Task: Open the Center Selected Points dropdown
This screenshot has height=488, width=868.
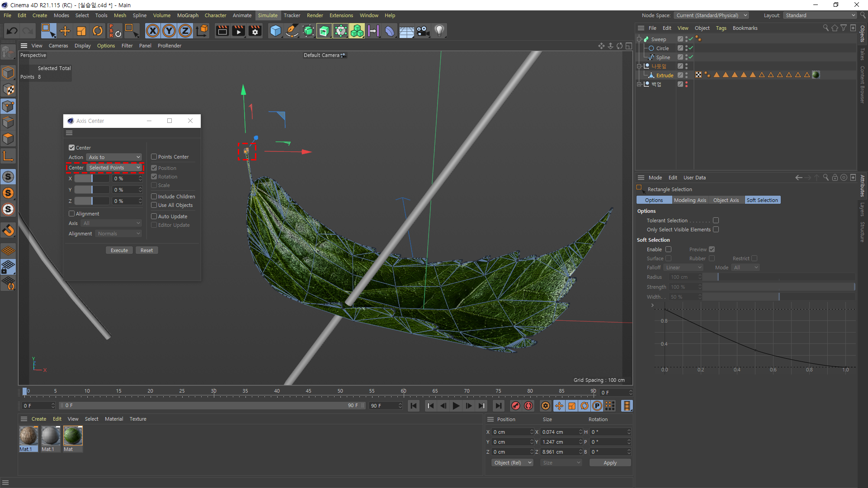Action: 115,168
